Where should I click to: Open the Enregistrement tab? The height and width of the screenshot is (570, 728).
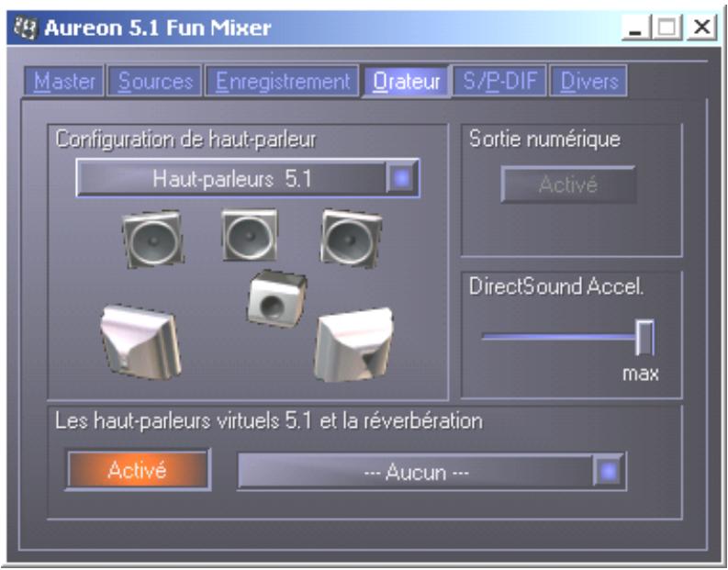(282, 81)
